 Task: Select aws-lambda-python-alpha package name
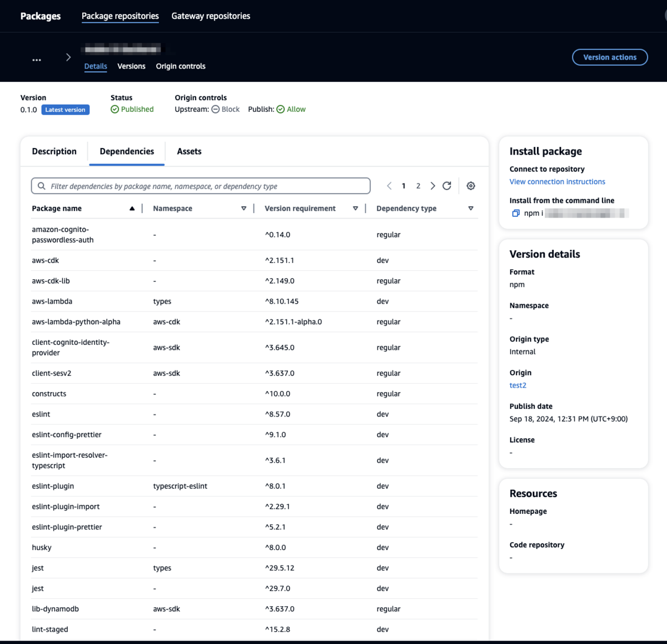(76, 322)
